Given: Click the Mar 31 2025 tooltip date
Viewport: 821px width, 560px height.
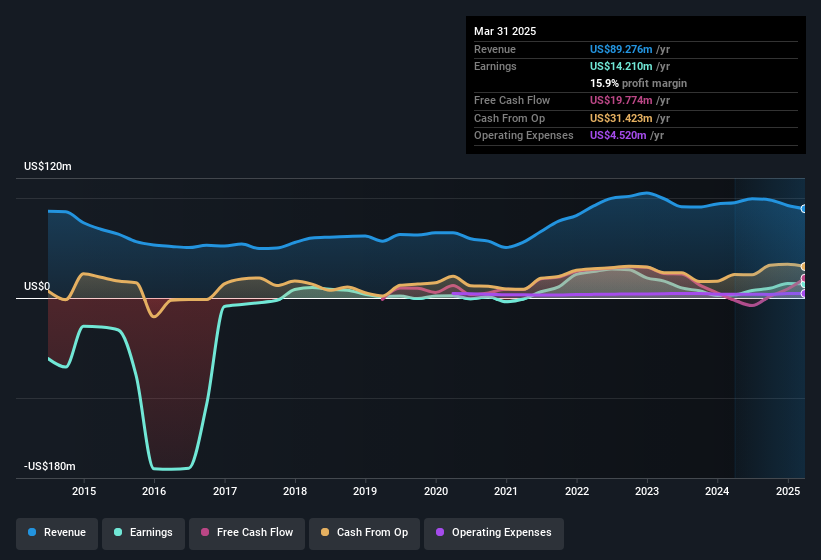Looking at the screenshot, I should (x=505, y=31).
